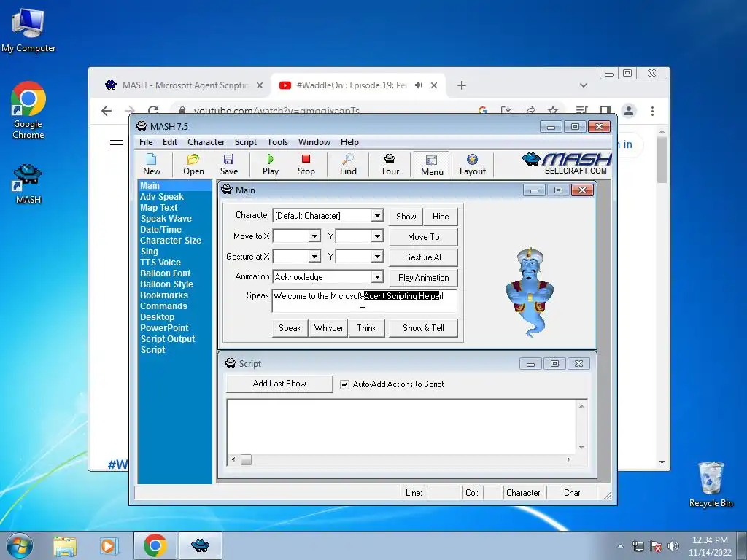Open the File menu

146,142
